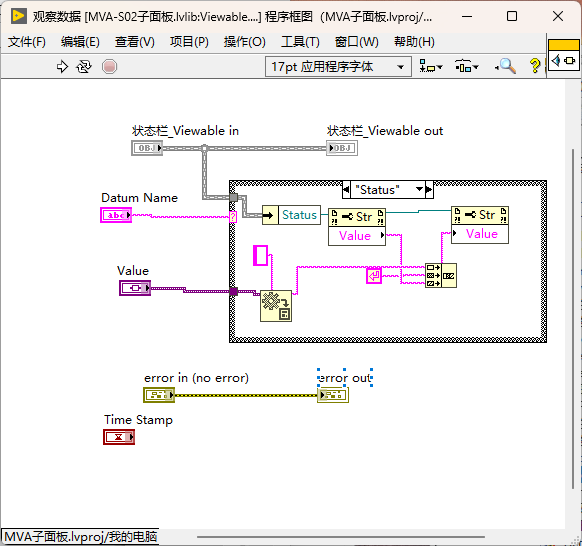Select the left Str property node header

[x=357, y=217]
